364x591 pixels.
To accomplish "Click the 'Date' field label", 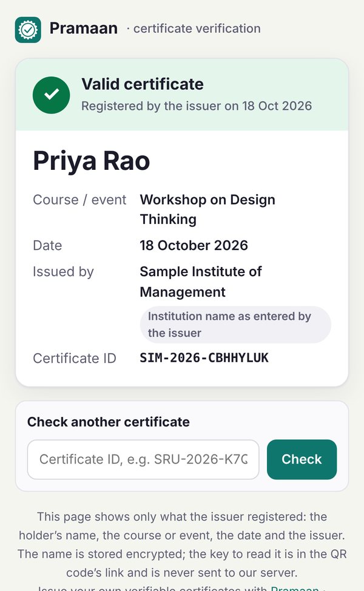I will tap(47, 245).
